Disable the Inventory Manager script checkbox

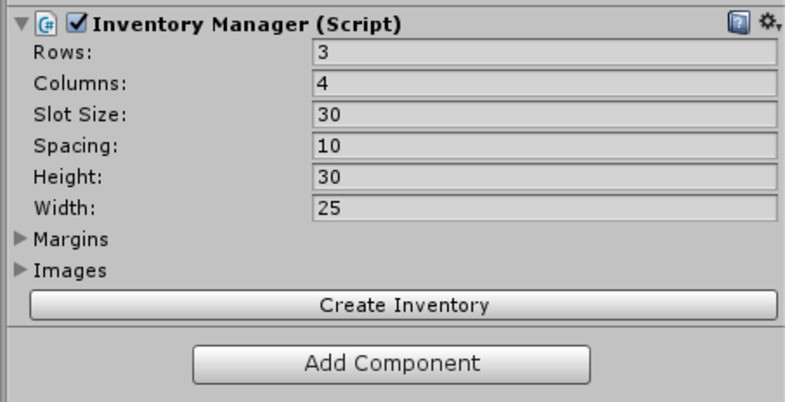click(77, 23)
